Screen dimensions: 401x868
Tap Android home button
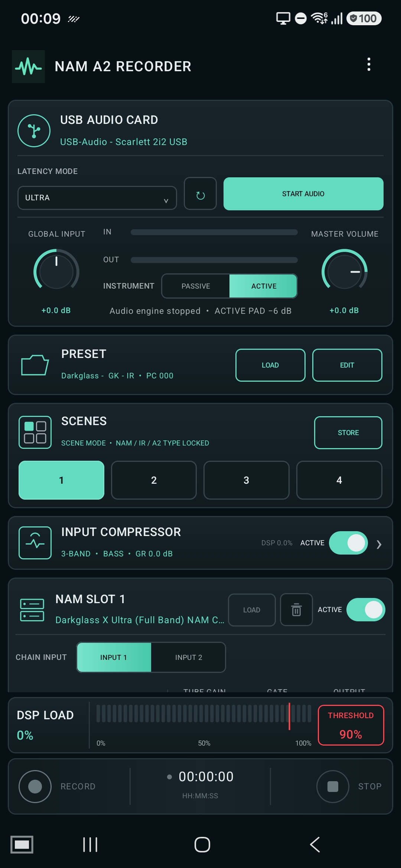pos(202,845)
